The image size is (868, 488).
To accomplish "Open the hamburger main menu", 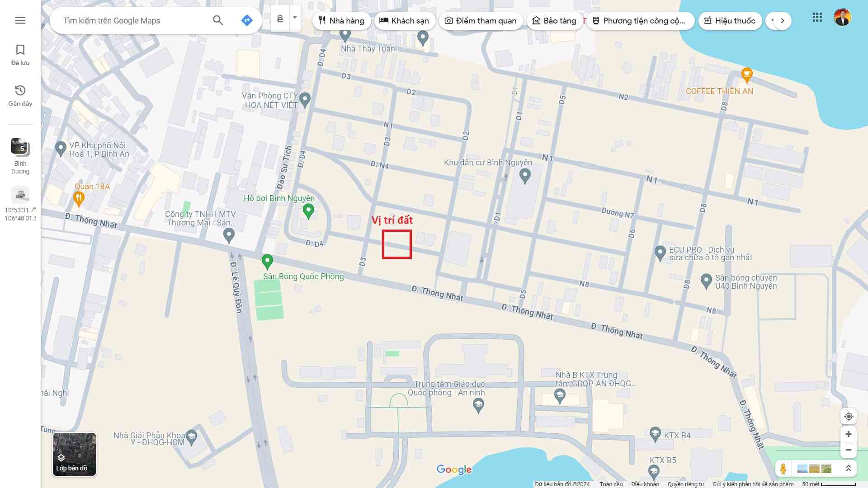I will (20, 20).
